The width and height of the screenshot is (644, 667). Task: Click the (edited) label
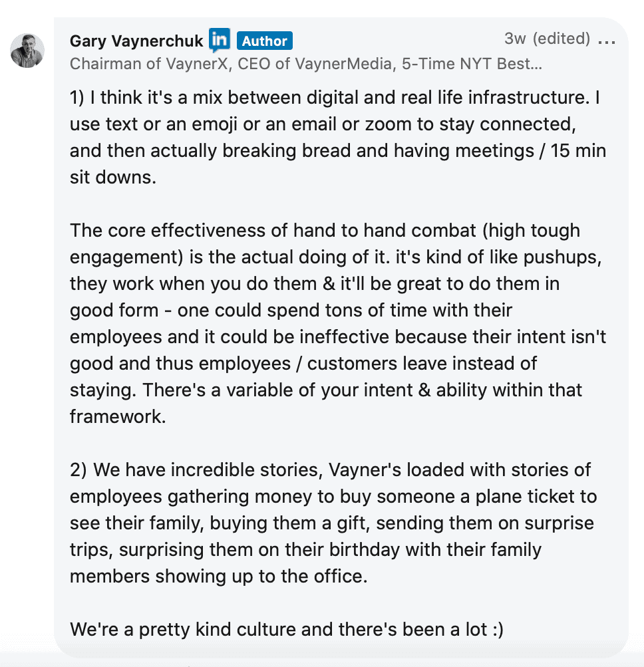[562, 39]
